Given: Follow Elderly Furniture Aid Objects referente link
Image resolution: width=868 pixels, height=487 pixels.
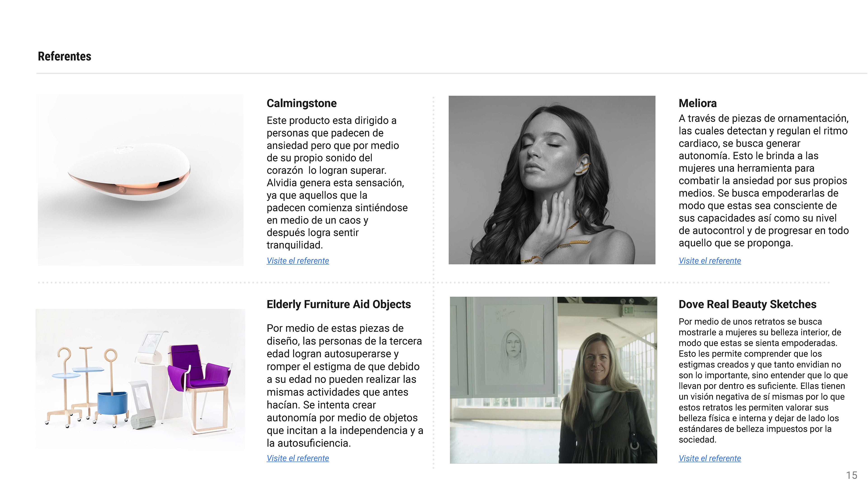Looking at the screenshot, I should 297,458.
